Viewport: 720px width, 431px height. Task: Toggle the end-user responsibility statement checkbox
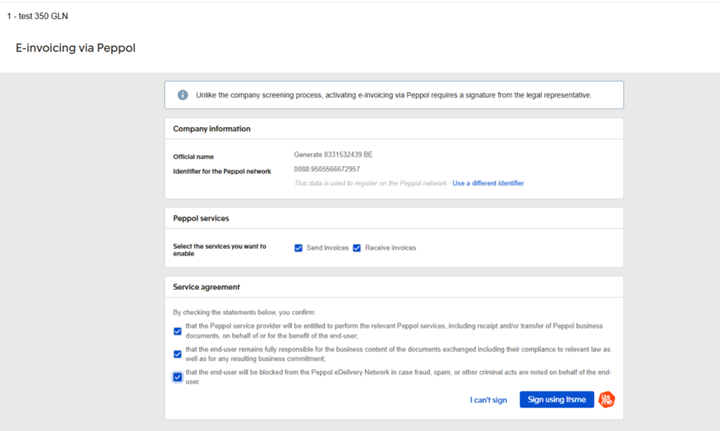pos(177,354)
